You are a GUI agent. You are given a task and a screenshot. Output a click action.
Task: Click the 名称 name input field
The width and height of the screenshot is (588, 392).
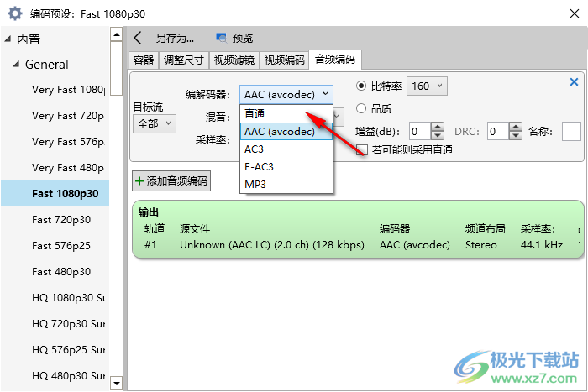[x=571, y=131]
